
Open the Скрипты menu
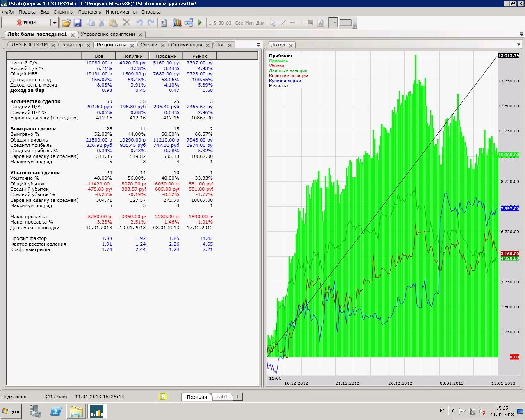tap(63, 12)
